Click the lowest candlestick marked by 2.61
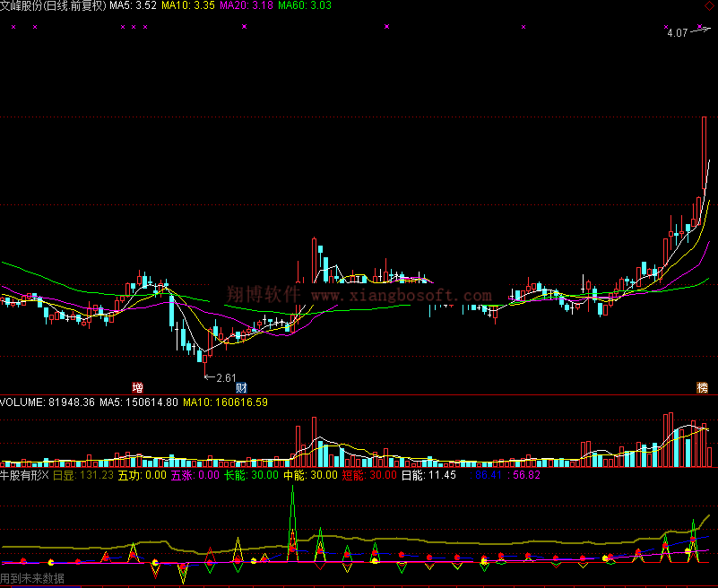Screen dimensions: 718x588 [x=204, y=365]
